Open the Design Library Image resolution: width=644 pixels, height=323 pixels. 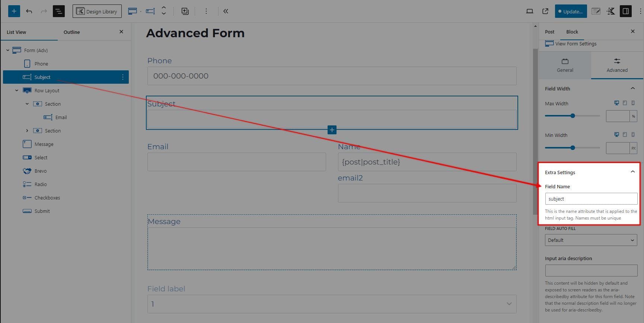coord(97,11)
